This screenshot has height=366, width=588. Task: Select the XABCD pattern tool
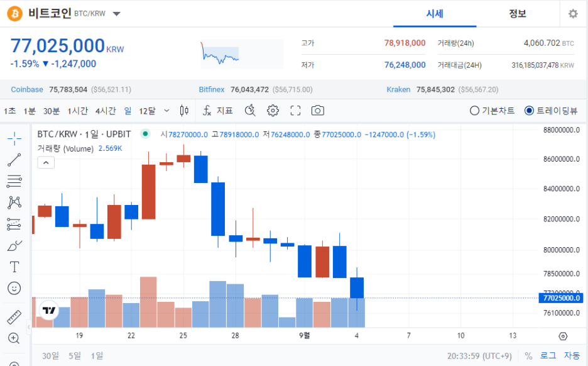[x=14, y=202]
